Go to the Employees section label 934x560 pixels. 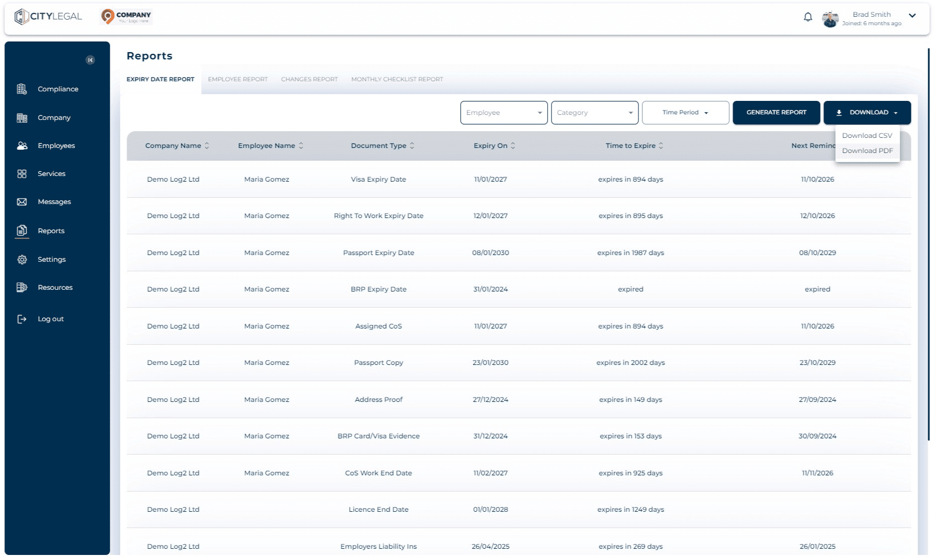[56, 146]
